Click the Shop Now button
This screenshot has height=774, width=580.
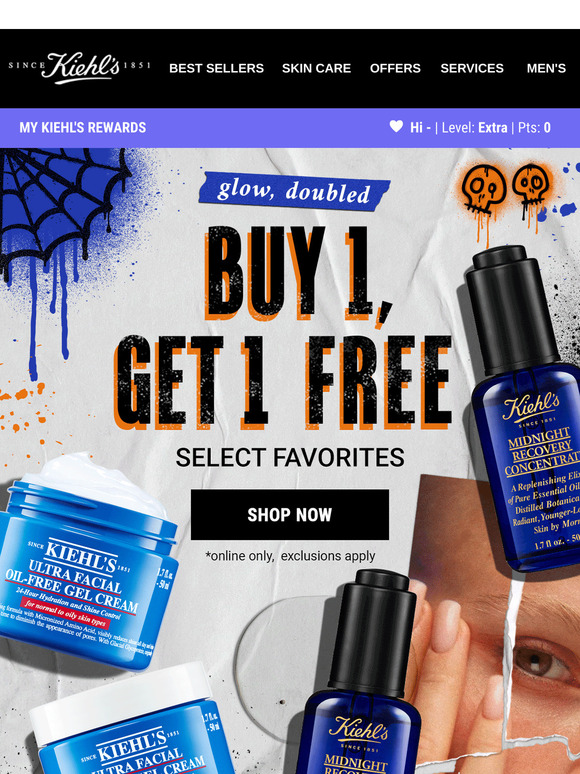pyautogui.click(x=290, y=514)
